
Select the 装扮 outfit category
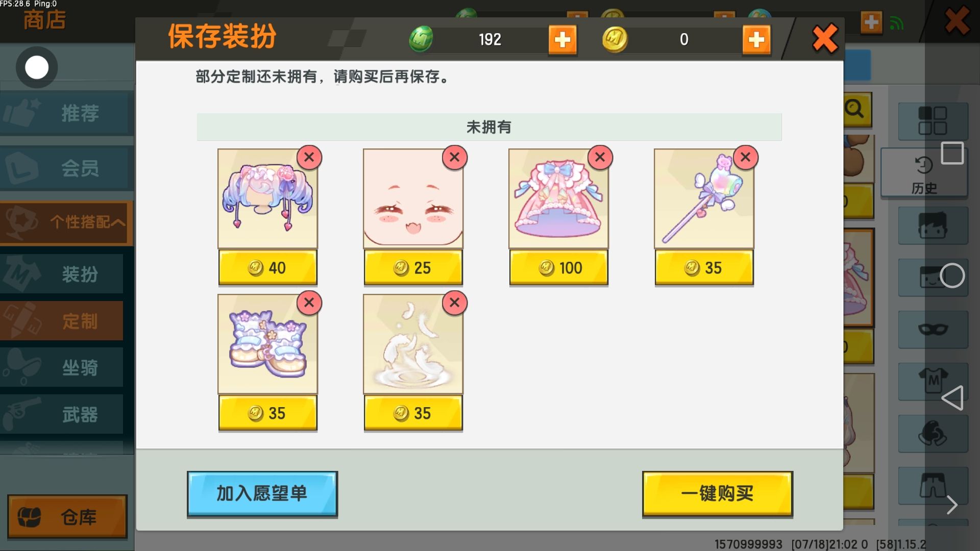tap(62, 274)
